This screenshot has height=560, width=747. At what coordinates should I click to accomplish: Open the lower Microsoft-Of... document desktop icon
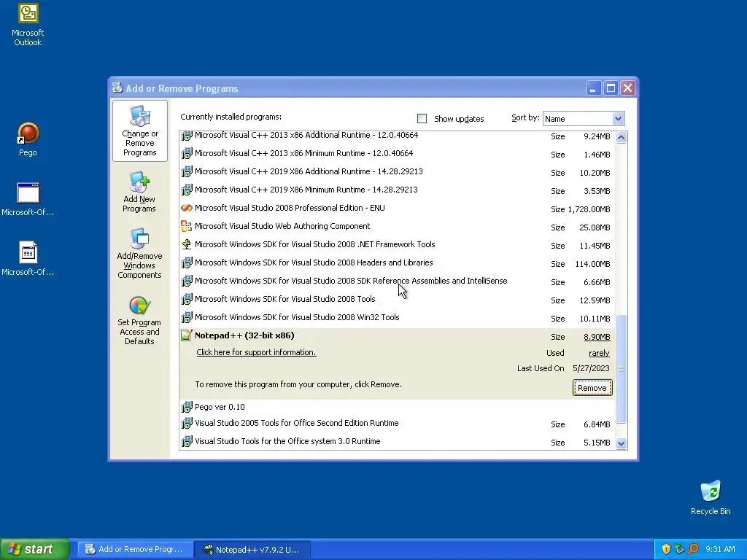[28, 252]
